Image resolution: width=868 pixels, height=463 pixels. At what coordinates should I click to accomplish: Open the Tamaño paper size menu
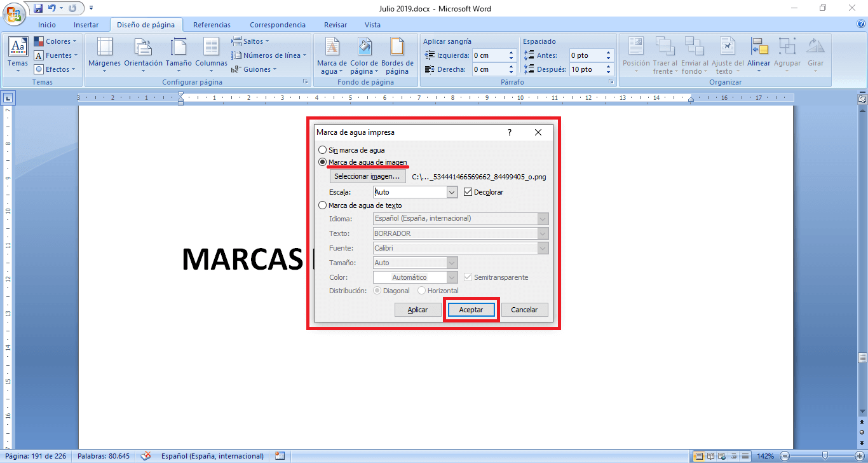tap(179, 55)
